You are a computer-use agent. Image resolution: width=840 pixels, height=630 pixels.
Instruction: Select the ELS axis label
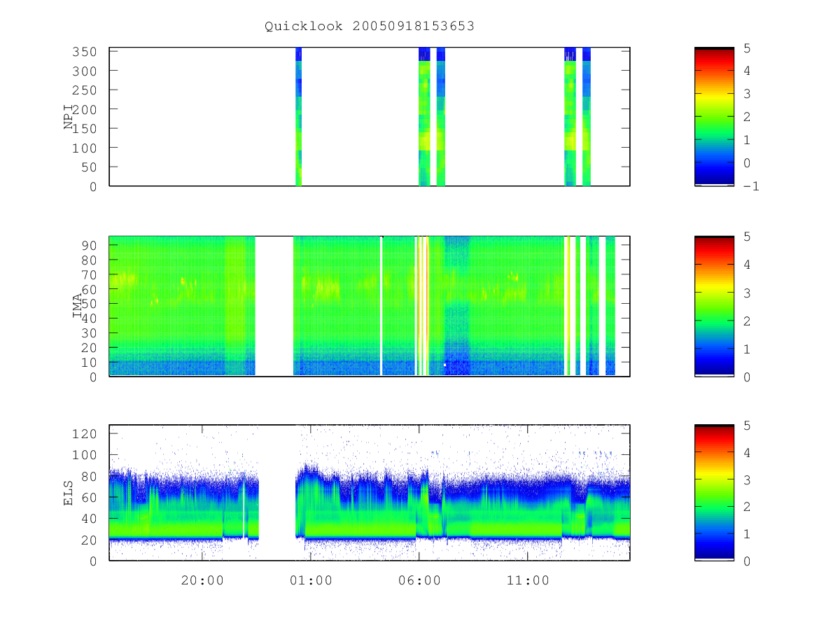coord(69,493)
